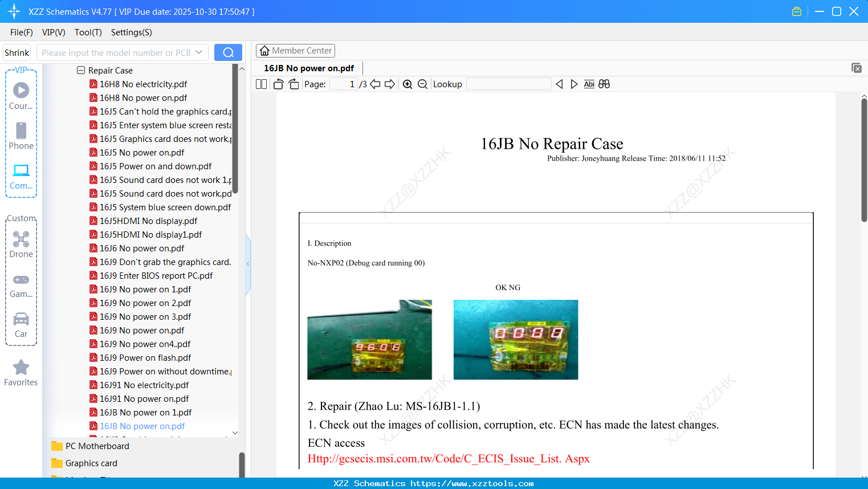
Task: Open the gcsecis.msi.com.tw ECN link
Action: [x=449, y=459]
